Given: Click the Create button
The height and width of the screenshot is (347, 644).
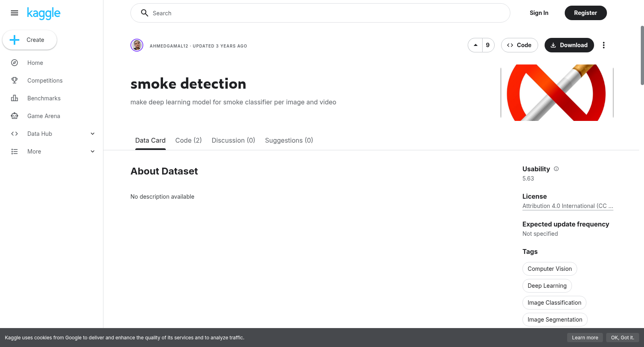Looking at the screenshot, I should [30, 40].
